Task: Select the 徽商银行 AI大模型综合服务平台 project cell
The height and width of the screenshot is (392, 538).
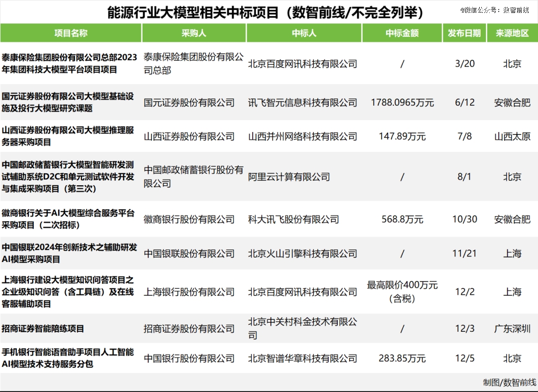Action: click(x=68, y=219)
